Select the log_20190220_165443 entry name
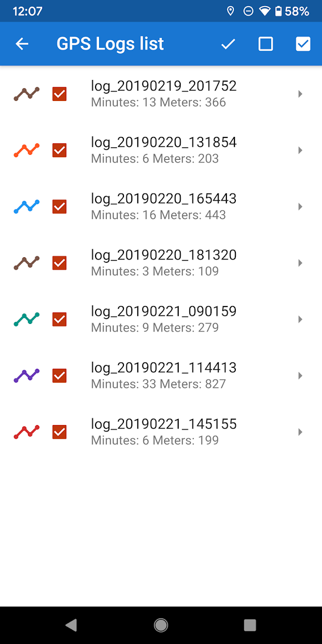 (x=164, y=199)
